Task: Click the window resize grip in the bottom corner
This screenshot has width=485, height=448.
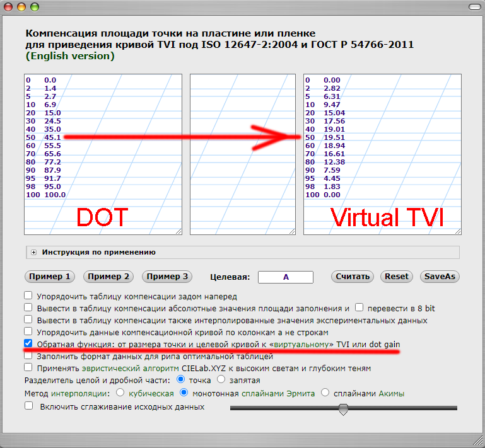Action: [478, 441]
